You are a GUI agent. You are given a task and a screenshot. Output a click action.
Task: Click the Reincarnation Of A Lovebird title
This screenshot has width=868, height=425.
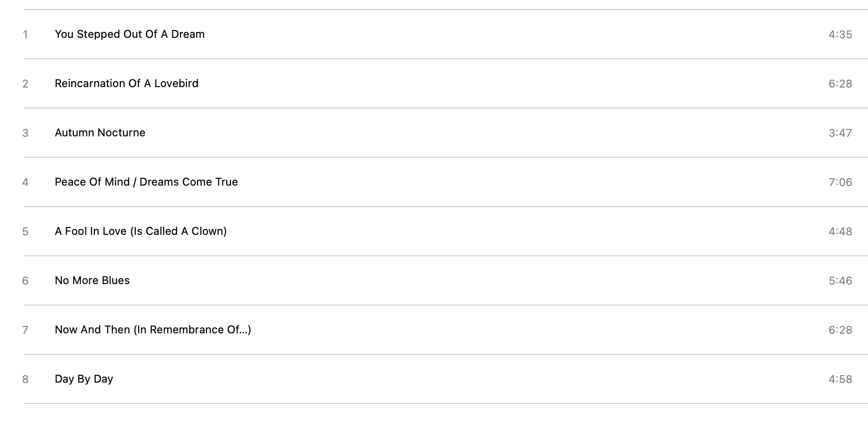(126, 83)
